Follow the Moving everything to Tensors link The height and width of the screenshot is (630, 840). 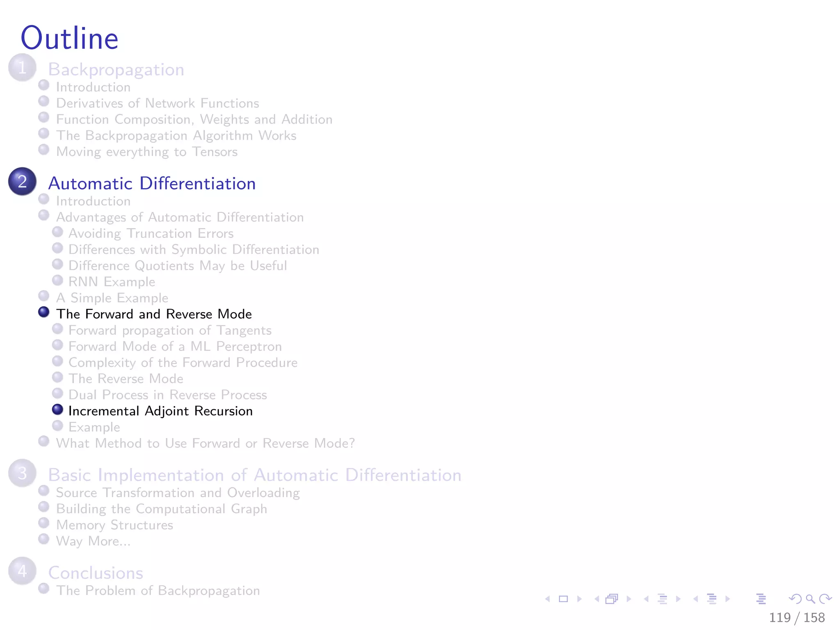pyautogui.click(x=147, y=152)
